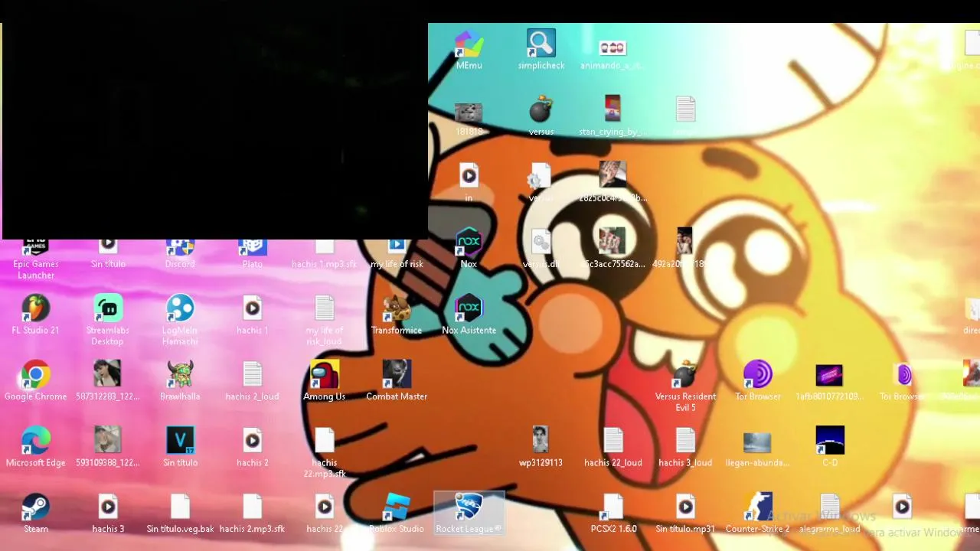Launch Microsoft Edge

(35, 446)
